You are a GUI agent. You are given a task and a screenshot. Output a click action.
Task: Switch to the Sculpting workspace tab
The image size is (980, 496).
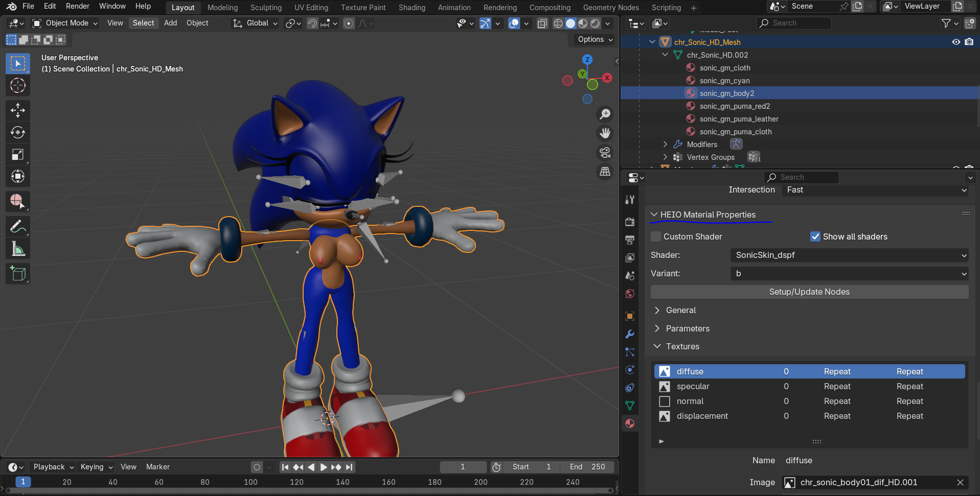pos(266,8)
